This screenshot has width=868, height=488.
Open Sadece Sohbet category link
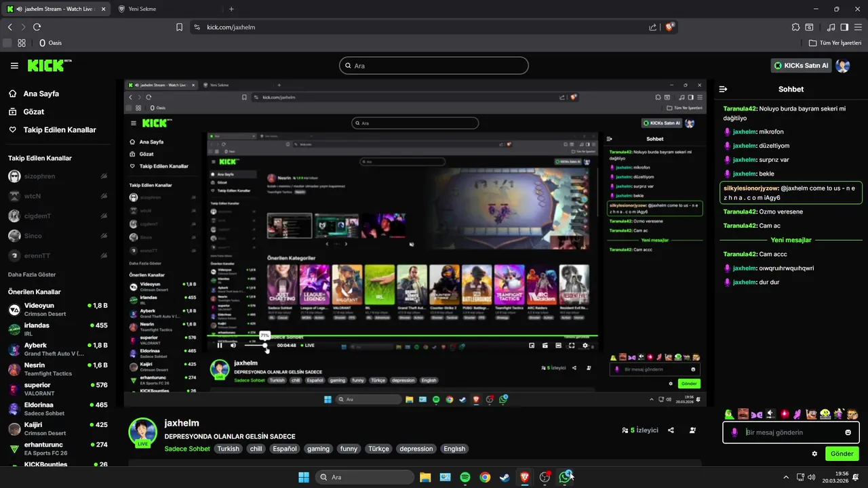click(187, 449)
